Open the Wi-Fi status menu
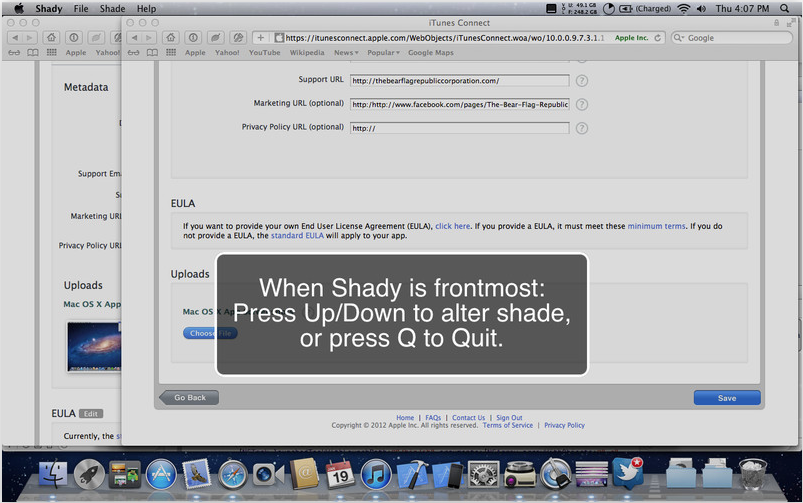 pyautogui.click(x=684, y=8)
